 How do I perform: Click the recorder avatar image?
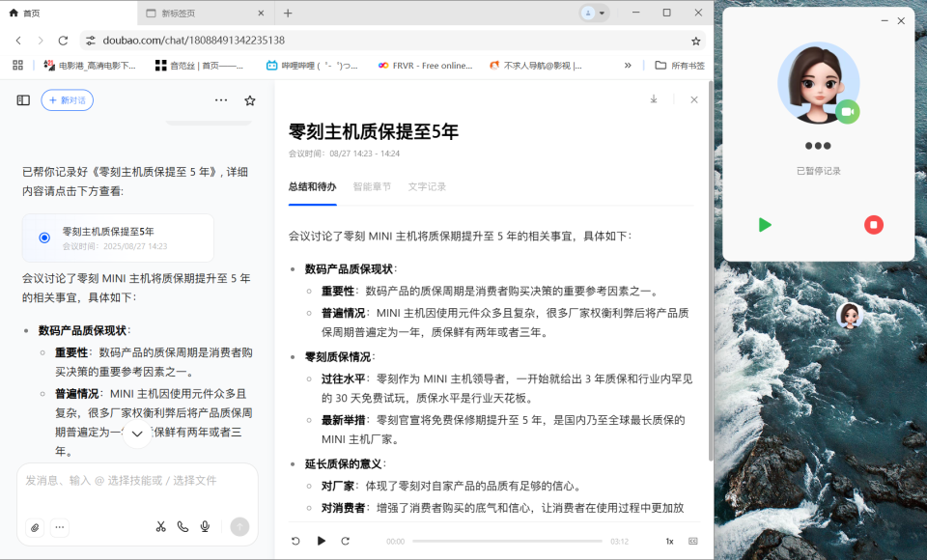click(818, 83)
